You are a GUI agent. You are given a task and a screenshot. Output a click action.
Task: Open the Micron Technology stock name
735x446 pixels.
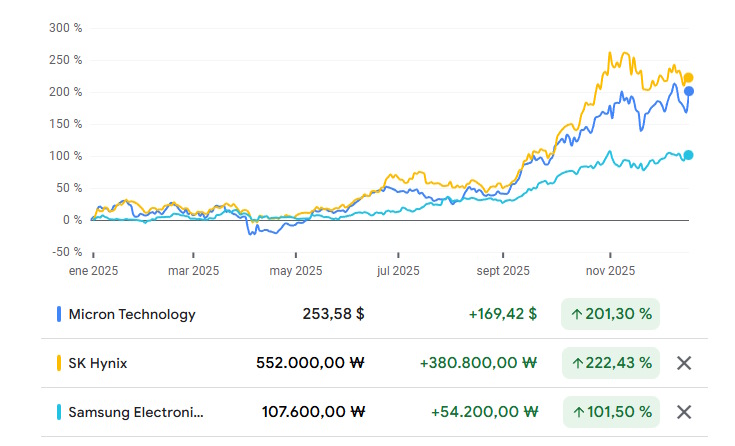tap(132, 315)
